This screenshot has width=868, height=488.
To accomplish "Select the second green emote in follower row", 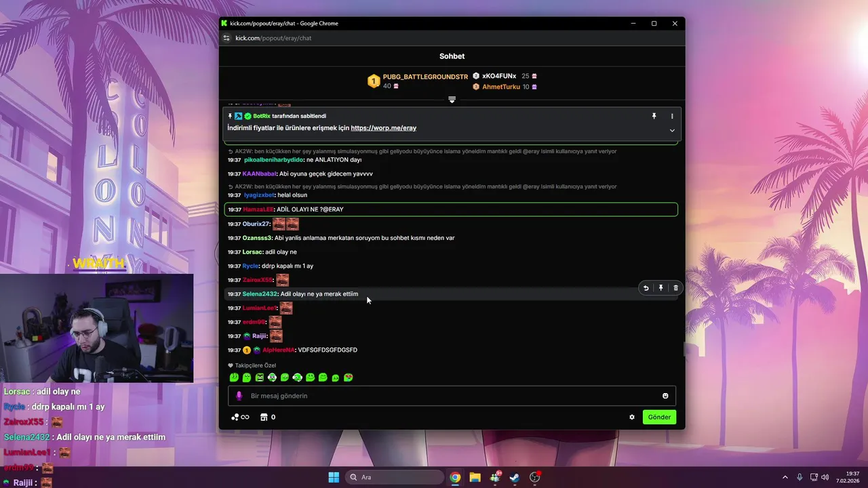I will [x=247, y=378].
